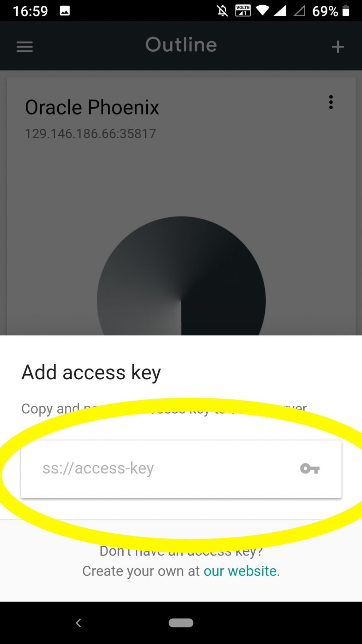Open the 'our website' link

tap(240, 571)
